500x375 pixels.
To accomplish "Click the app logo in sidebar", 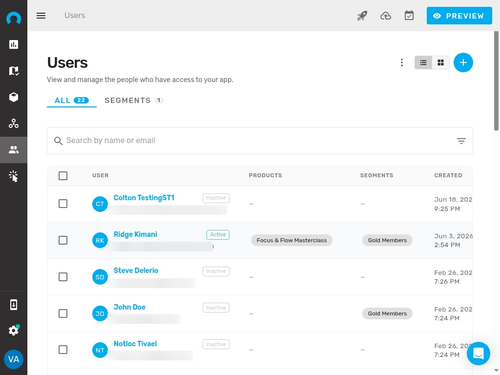I will tap(14, 18).
